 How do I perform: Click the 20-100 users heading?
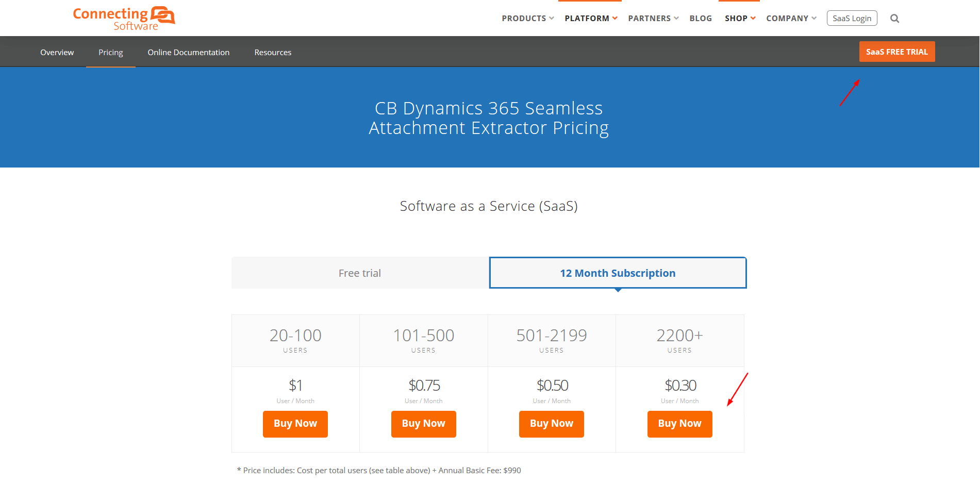point(295,340)
